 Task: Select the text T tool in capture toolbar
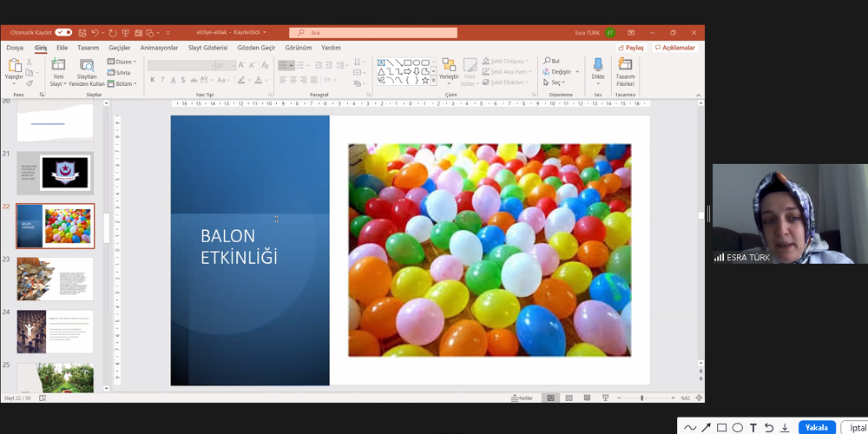tap(753, 428)
